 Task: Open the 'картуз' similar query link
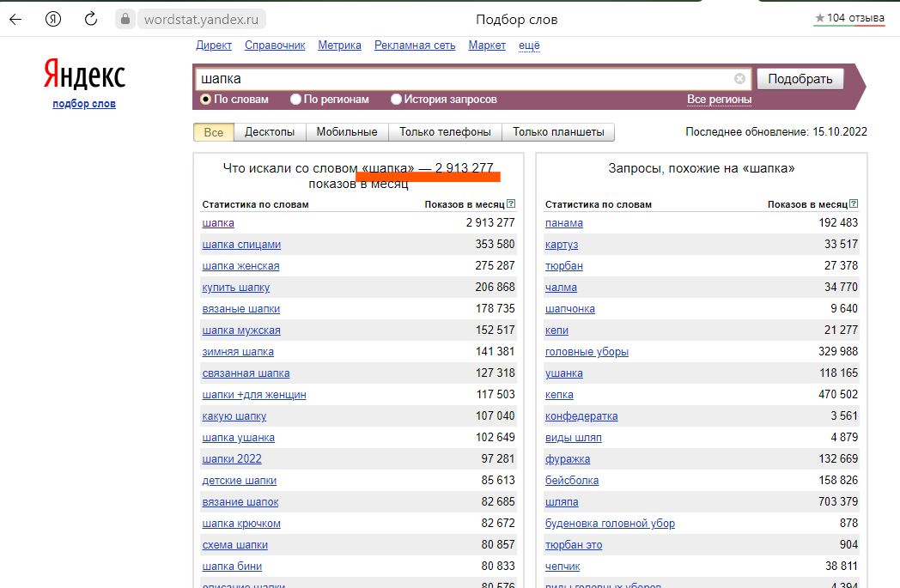coord(562,245)
